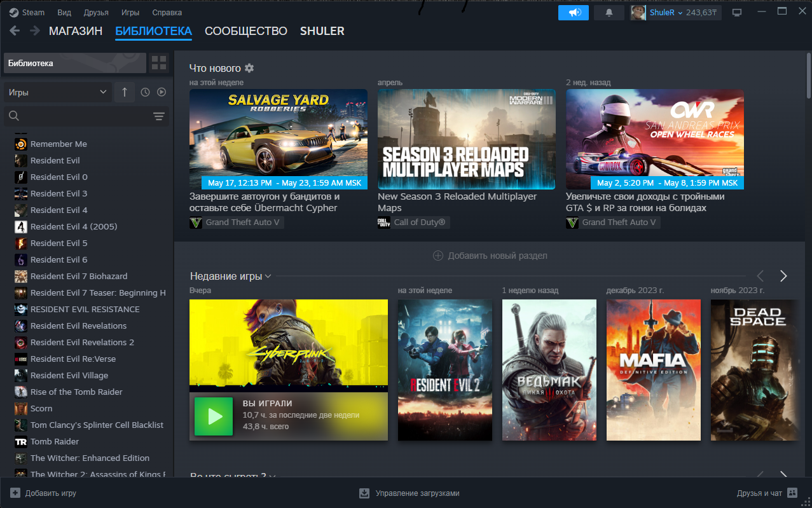This screenshot has width=812, height=508.
Task: Open the notifications bell
Action: pyautogui.click(x=609, y=13)
